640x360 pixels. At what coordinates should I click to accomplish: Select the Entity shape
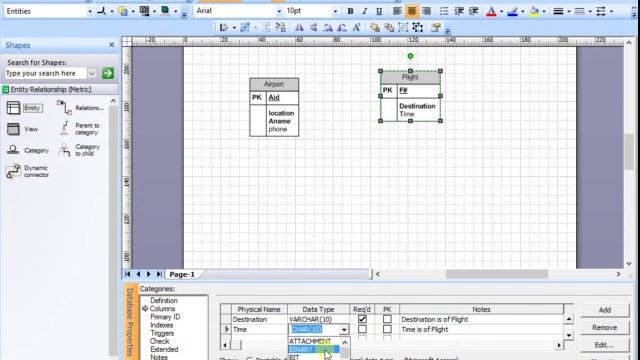click(25, 108)
